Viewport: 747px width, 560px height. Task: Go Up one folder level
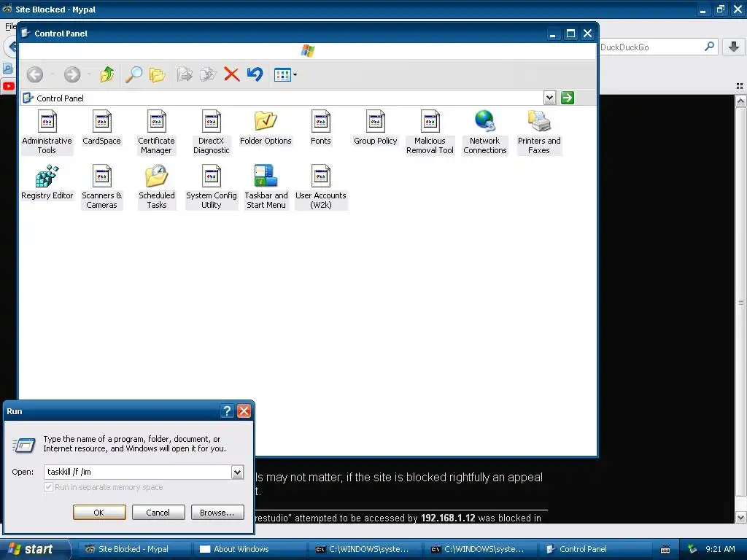coord(107,74)
